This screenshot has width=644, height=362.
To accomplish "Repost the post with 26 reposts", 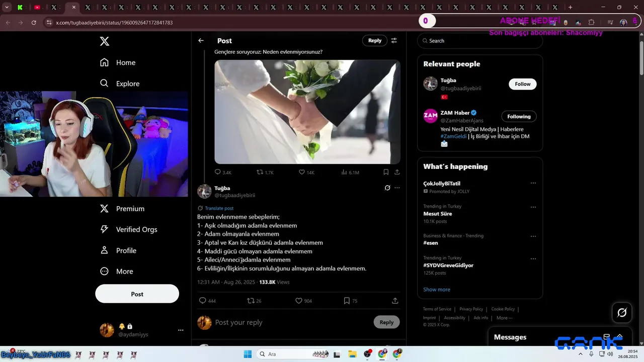I will (x=251, y=301).
